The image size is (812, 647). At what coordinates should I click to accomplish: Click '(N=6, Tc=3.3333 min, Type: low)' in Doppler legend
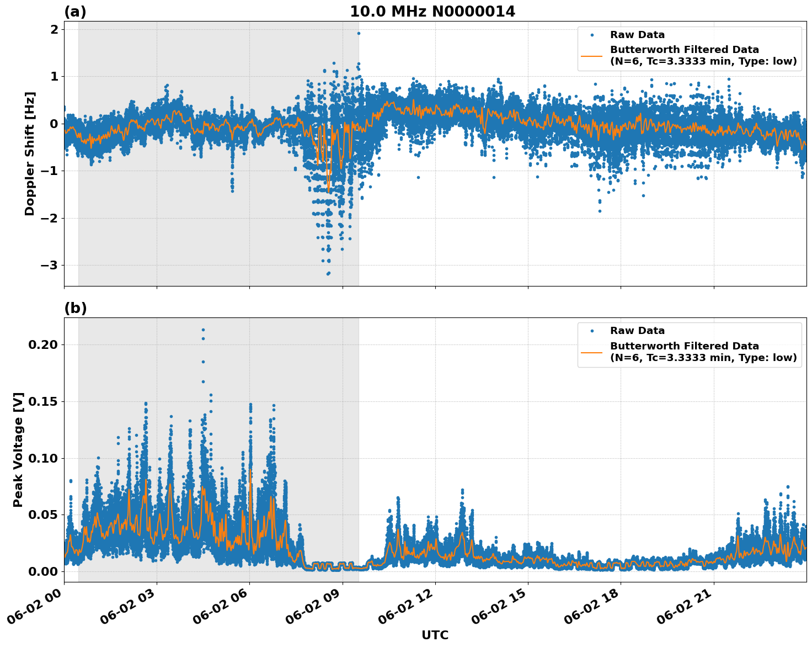tap(703, 61)
